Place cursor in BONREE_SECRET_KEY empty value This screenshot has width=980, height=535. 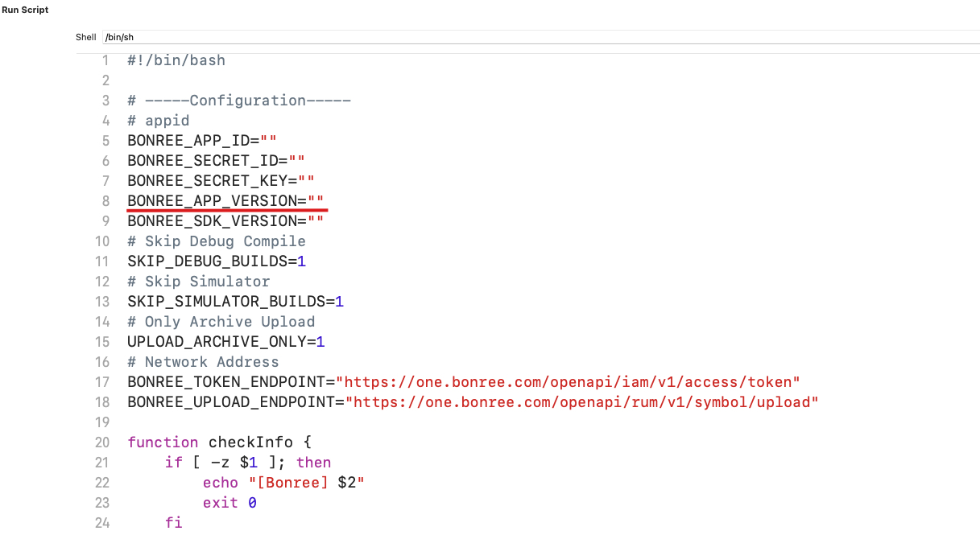[306, 181]
